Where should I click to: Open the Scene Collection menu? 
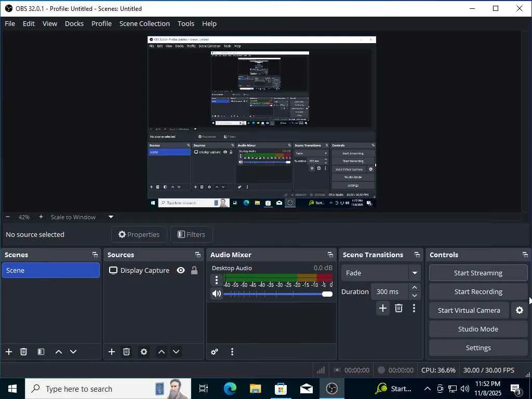click(144, 24)
